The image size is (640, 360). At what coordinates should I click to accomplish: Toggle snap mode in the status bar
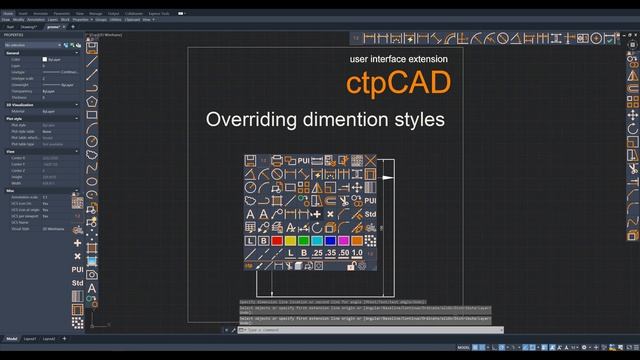coord(482,347)
